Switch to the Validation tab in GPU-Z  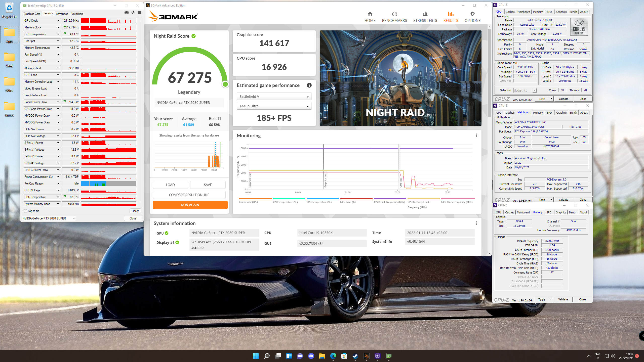77,14
